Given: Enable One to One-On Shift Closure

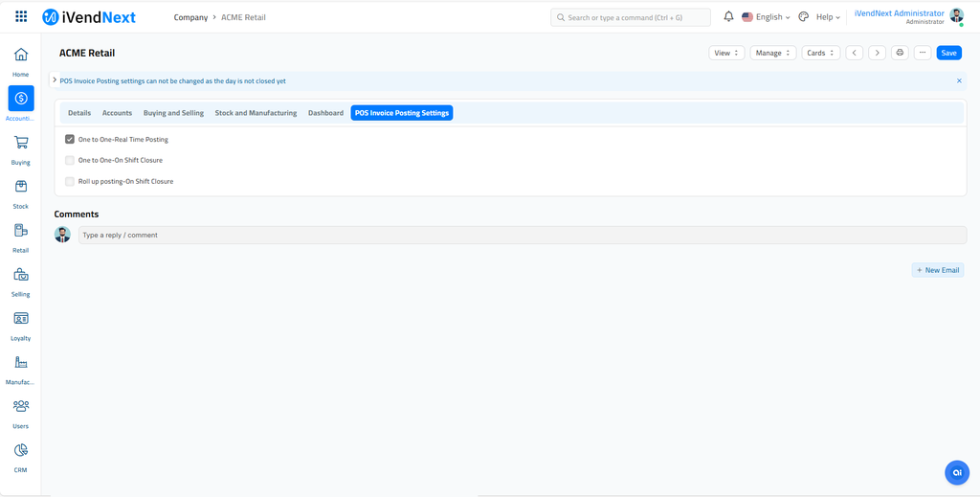Looking at the screenshot, I should coord(70,161).
